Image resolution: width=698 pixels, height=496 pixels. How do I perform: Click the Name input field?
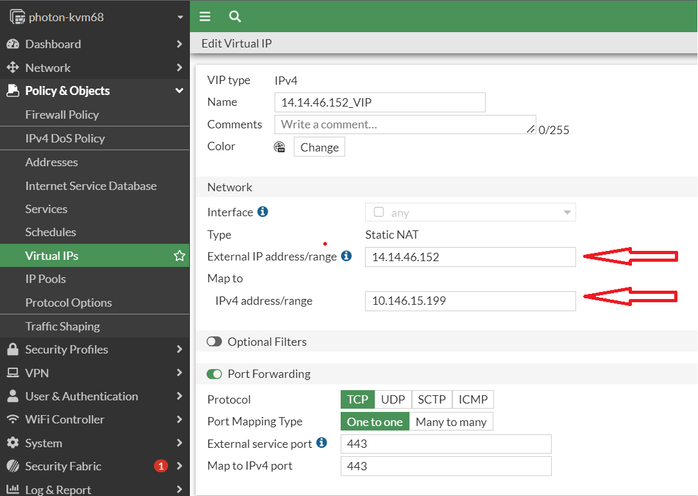pyautogui.click(x=379, y=102)
